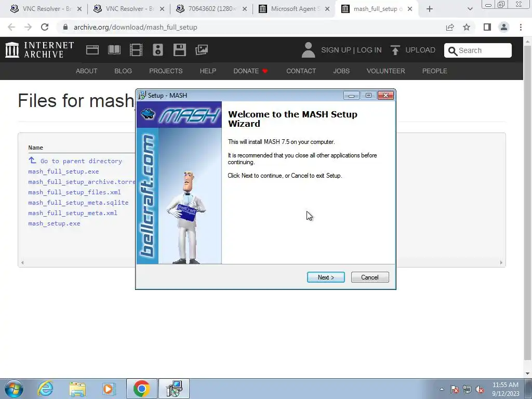Screen dimensions: 532x399
Task: Click the address bar URL
Action: 136,27
